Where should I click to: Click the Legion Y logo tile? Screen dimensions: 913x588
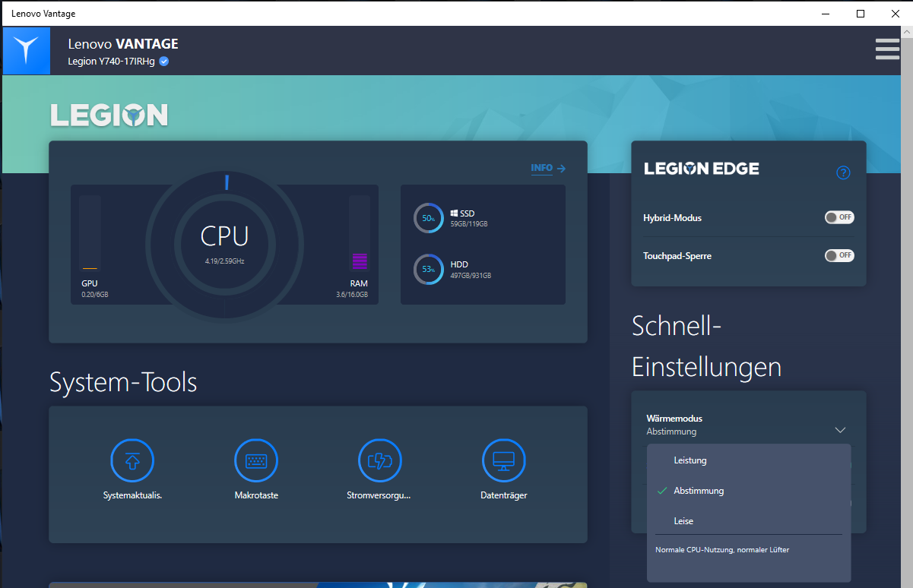coord(27,51)
